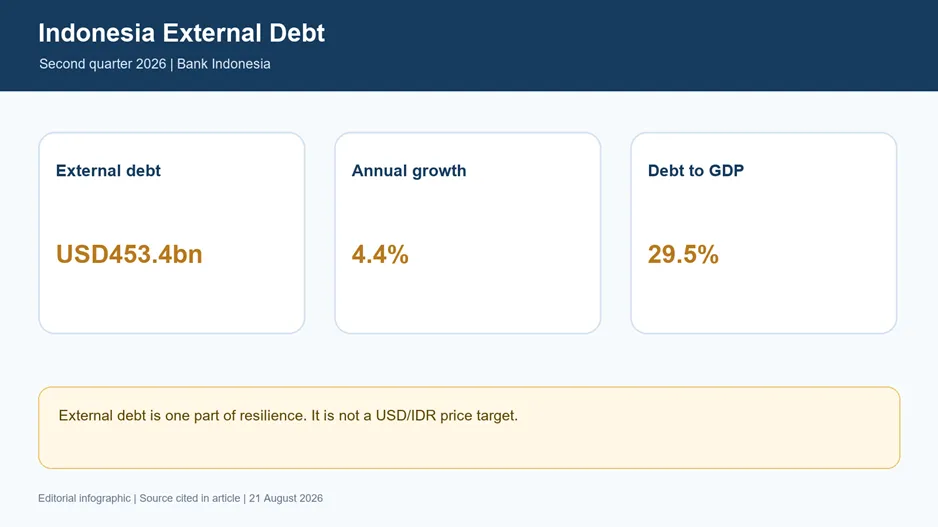Click the yellow resilience note box
This screenshot has width=938, height=527.
coord(469,428)
